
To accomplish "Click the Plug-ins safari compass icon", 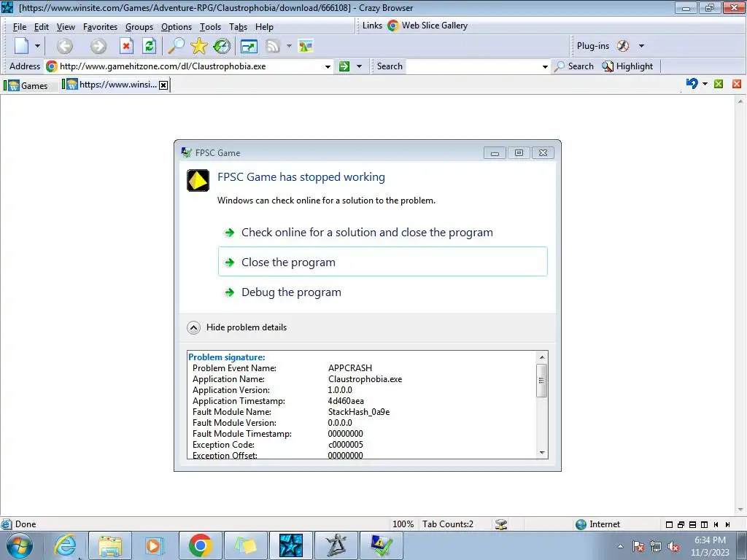I will [623, 46].
